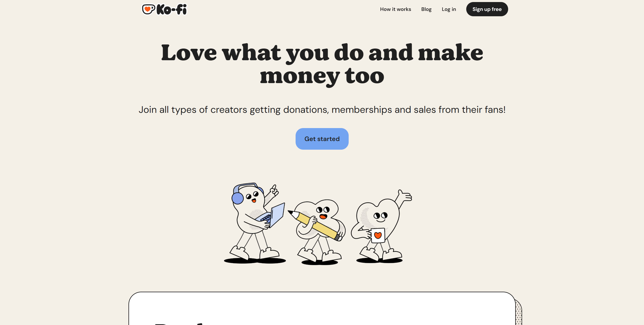This screenshot has width=644, height=325.
Task: Click the laptop held by left character
Action: 272,216
